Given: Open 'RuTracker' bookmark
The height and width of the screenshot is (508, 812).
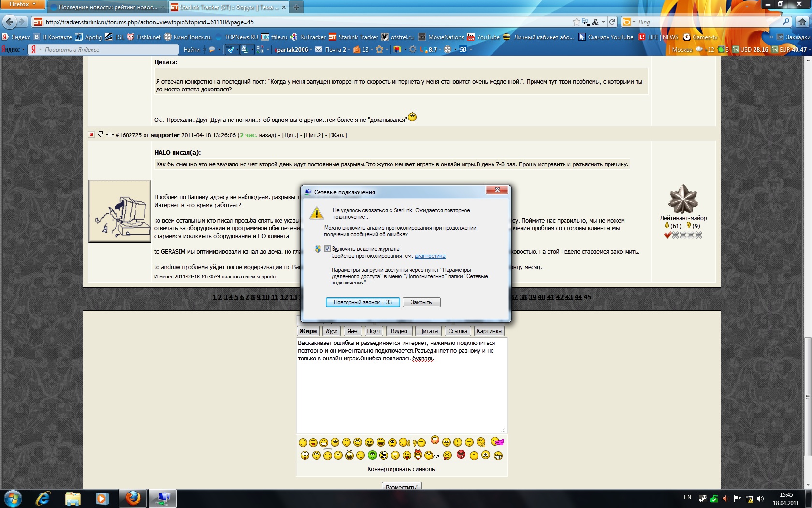Looking at the screenshot, I should tap(308, 37).
